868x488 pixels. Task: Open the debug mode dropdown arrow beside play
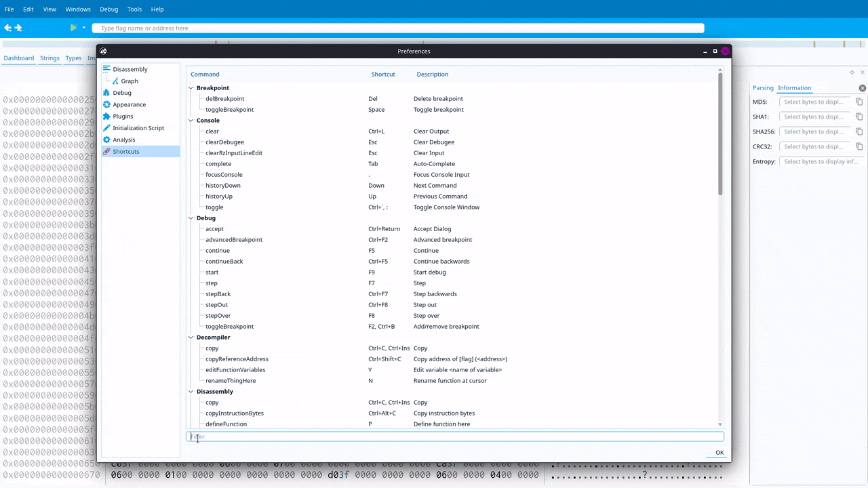pyautogui.click(x=84, y=28)
